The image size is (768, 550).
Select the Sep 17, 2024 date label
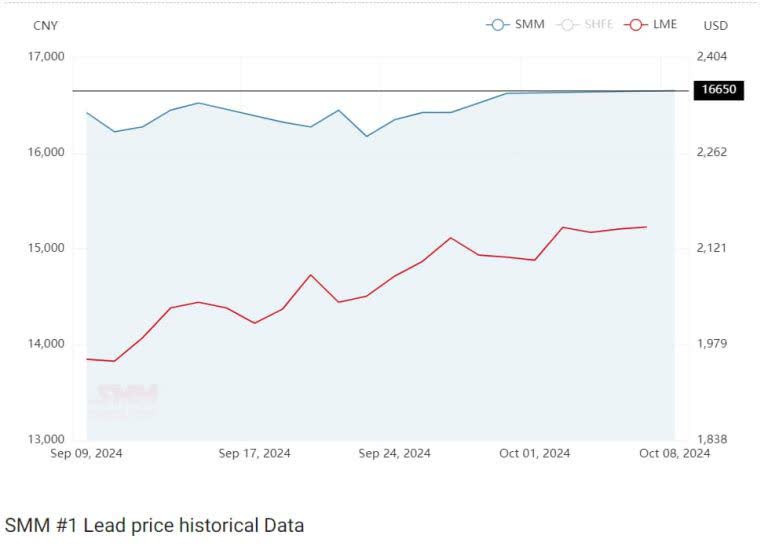pyautogui.click(x=255, y=453)
